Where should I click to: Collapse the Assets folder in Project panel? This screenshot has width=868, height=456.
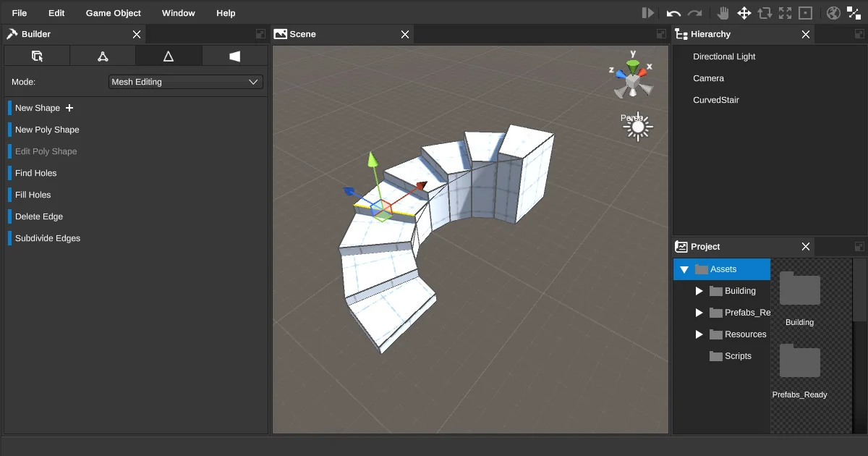pos(684,269)
